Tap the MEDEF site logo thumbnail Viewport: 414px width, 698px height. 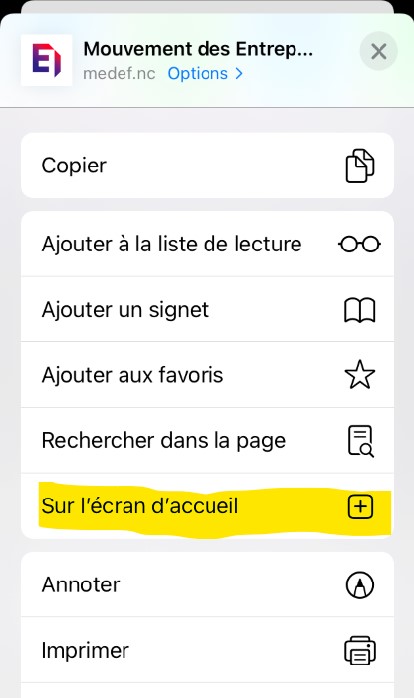coord(46,60)
